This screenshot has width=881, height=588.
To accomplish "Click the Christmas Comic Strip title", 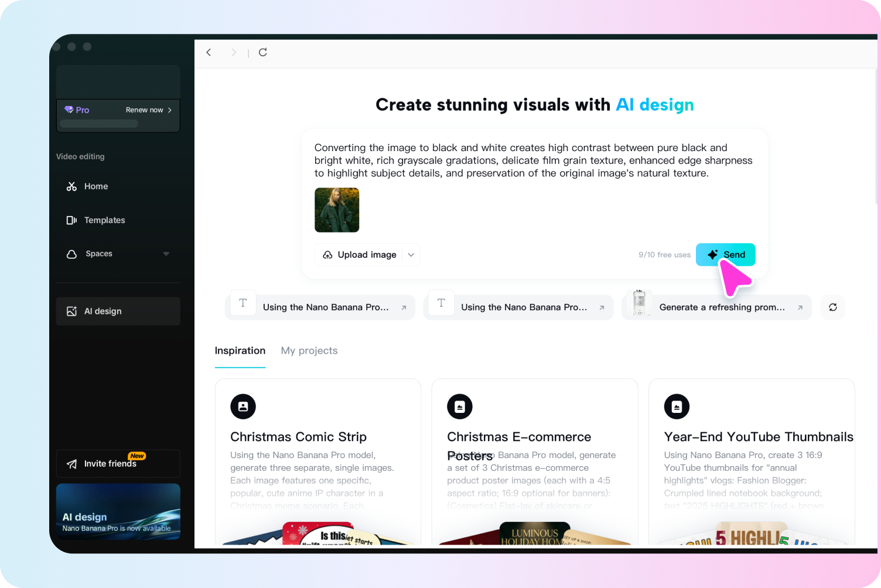I will pos(299,437).
